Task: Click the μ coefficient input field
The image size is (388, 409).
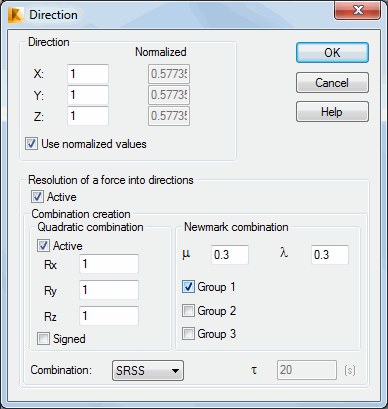Action: click(230, 255)
